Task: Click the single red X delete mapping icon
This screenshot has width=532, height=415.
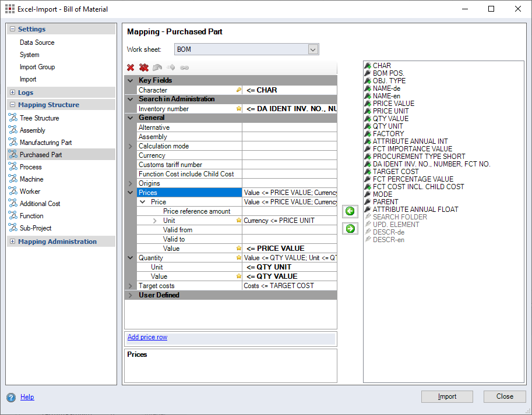Action: 131,68
